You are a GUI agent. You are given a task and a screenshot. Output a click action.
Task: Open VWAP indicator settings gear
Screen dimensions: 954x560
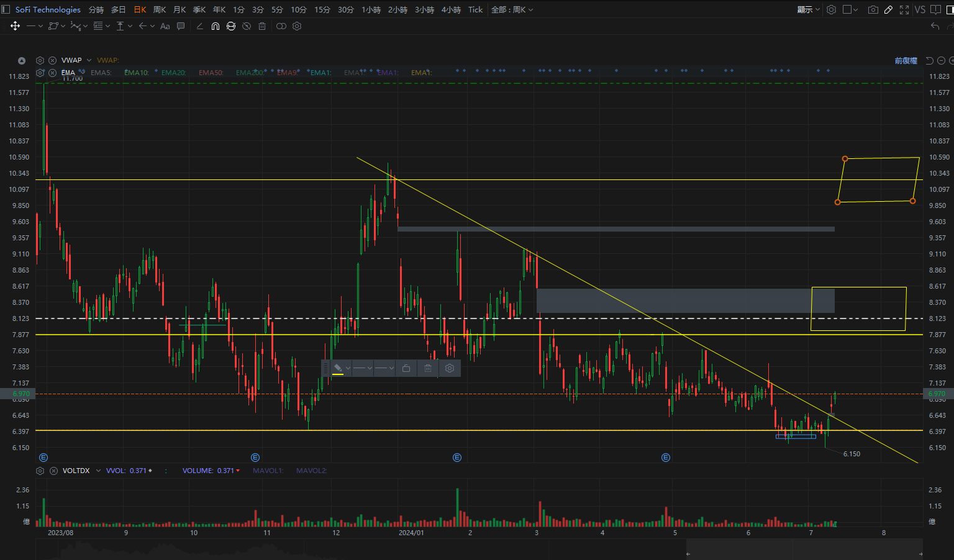click(x=40, y=60)
